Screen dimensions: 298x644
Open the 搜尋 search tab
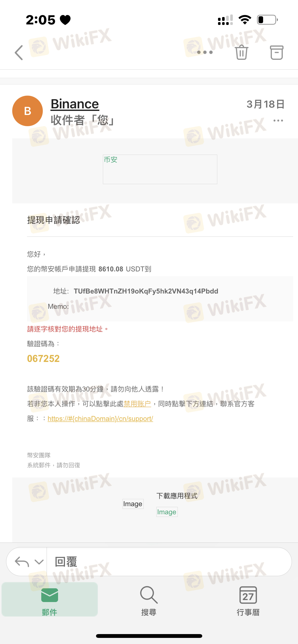click(x=149, y=601)
